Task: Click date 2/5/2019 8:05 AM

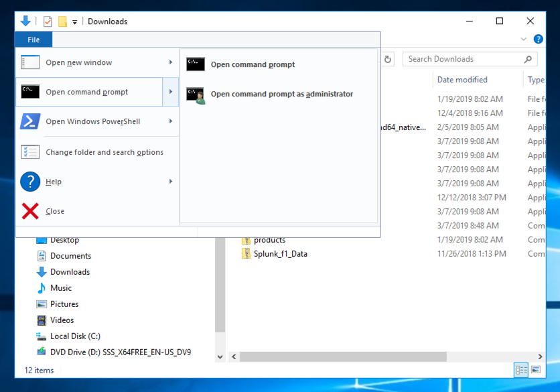Action: [x=468, y=127]
